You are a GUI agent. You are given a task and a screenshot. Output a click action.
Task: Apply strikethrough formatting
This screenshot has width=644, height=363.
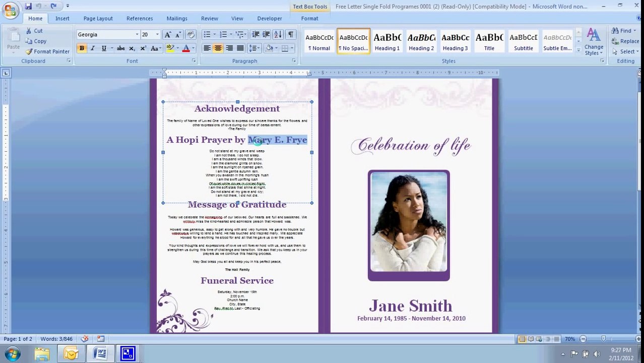pos(120,48)
